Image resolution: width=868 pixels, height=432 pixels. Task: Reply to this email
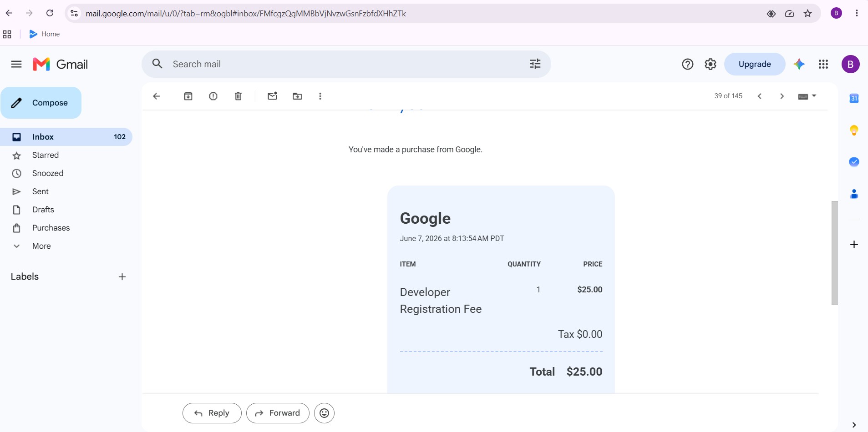pyautogui.click(x=212, y=413)
